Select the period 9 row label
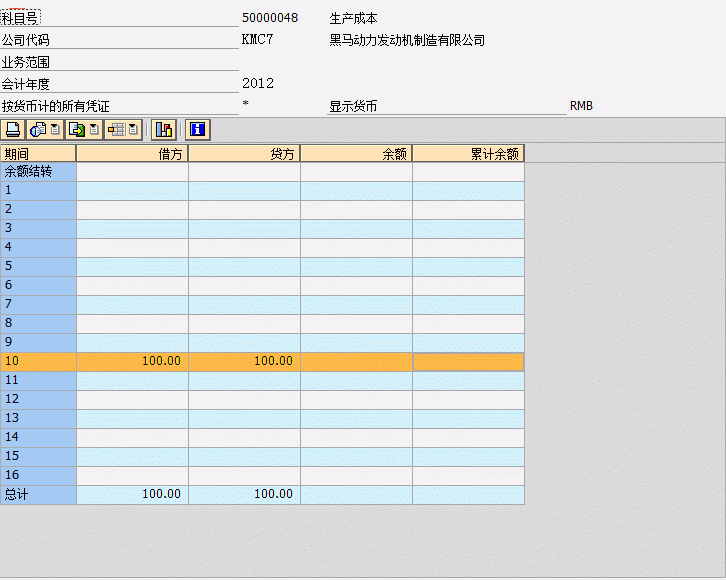Screen dimensions: 726x580 38,343
